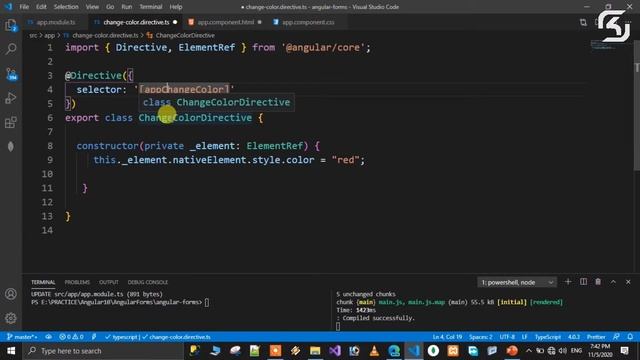The image size is (640, 360).
Task: Kill terminal with trash icon
Action: click(598, 282)
